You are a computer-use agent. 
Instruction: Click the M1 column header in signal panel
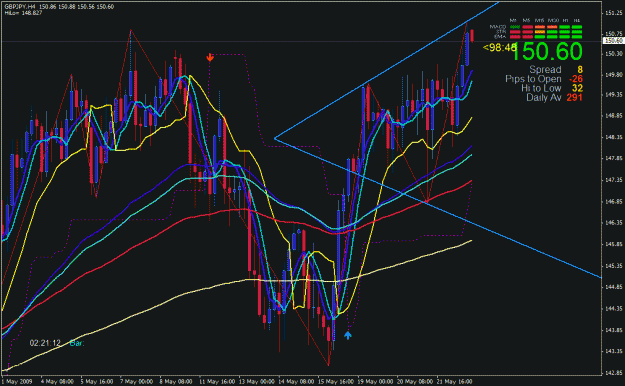[x=513, y=20]
